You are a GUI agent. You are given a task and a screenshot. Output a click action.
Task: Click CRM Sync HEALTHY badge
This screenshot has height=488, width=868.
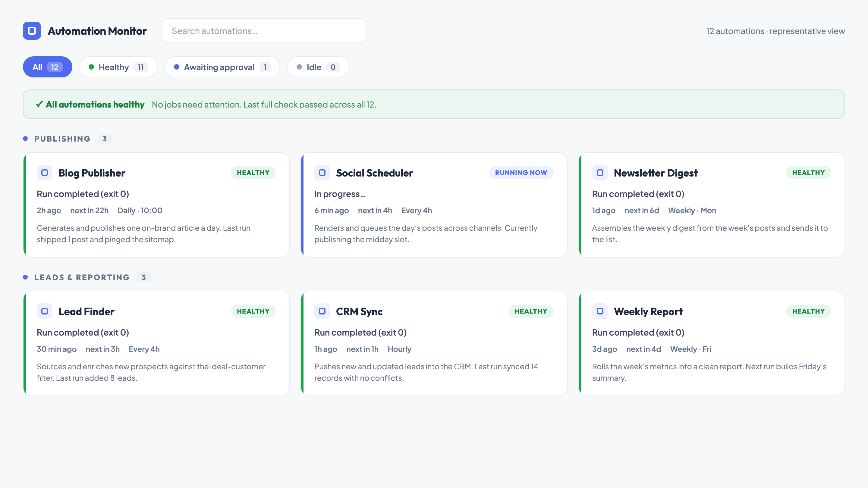tap(531, 311)
